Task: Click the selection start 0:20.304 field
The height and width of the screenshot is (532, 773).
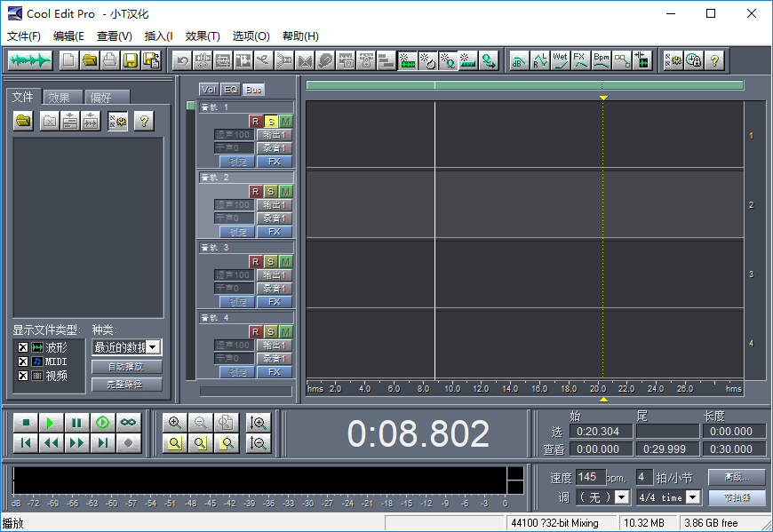Action: click(601, 431)
